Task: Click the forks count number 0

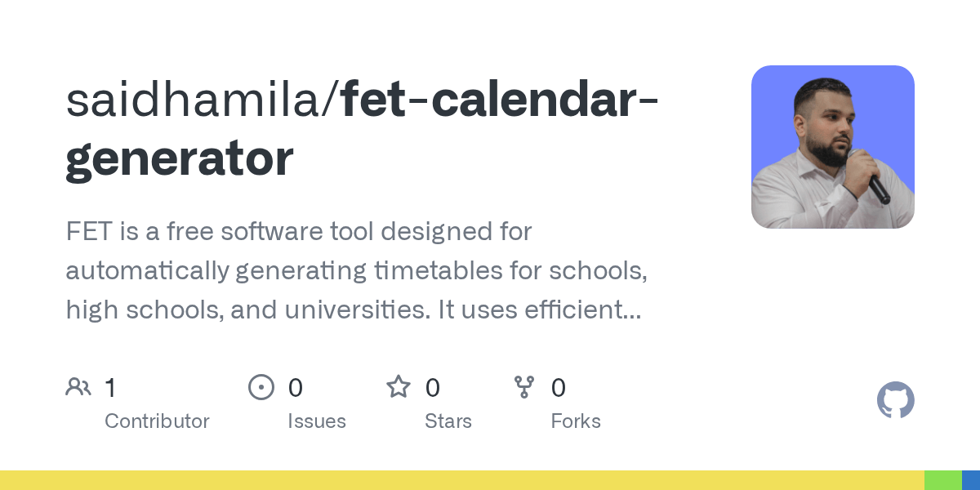Action: (558, 388)
